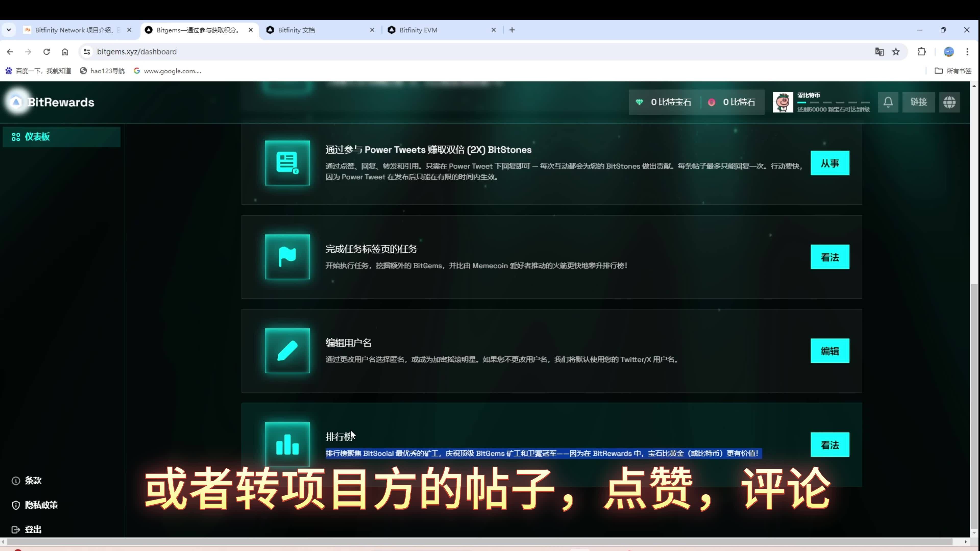The image size is (980, 551).
Task: Close the Bitgems tab
Action: tap(251, 30)
